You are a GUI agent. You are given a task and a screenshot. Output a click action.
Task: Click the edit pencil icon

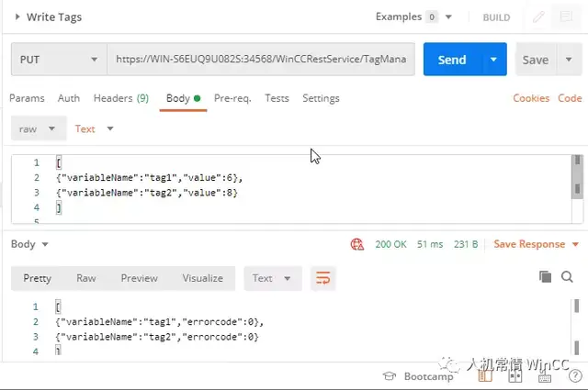538,17
